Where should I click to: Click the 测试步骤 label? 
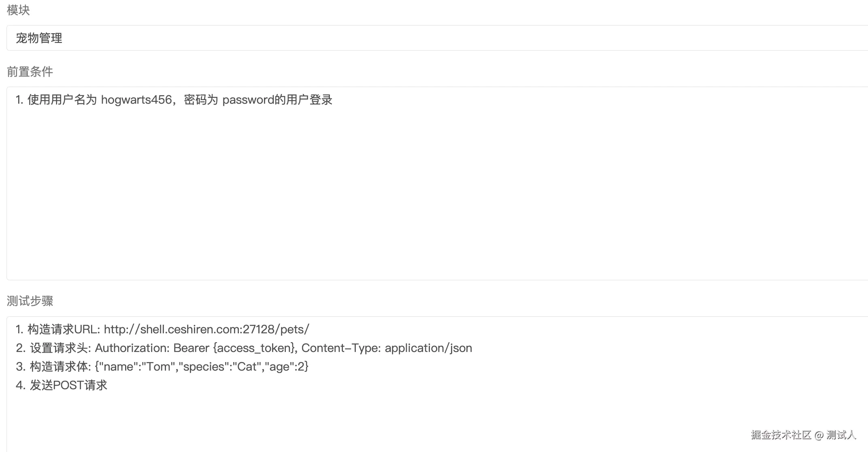[x=30, y=301]
